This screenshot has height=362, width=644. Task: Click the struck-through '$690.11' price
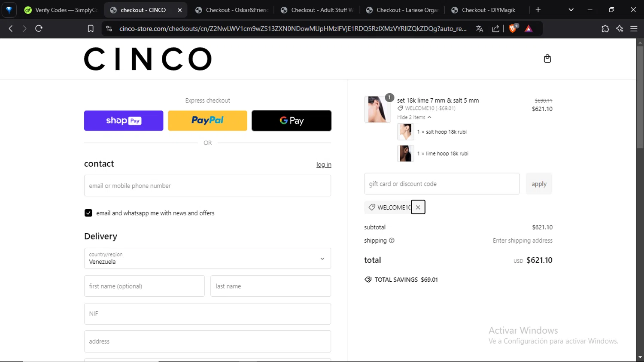click(544, 100)
